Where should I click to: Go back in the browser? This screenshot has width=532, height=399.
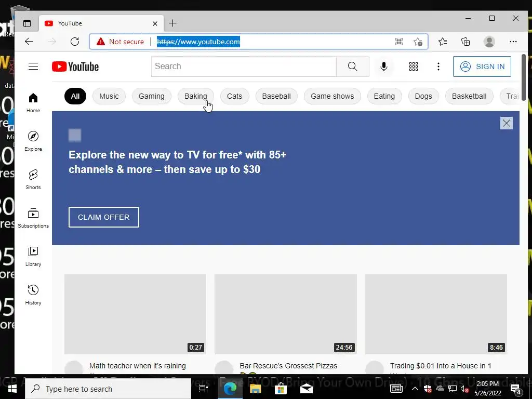[29, 42]
